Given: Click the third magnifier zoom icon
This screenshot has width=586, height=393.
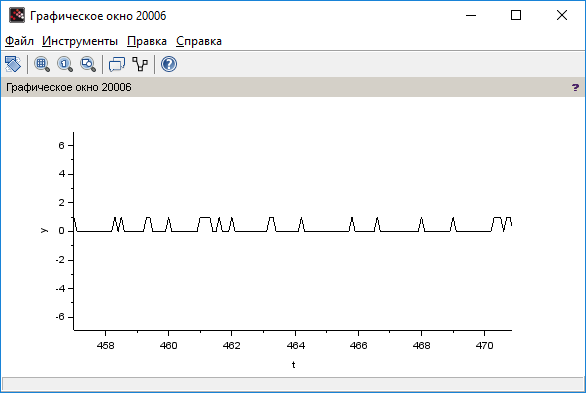Looking at the screenshot, I should click(88, 64).
